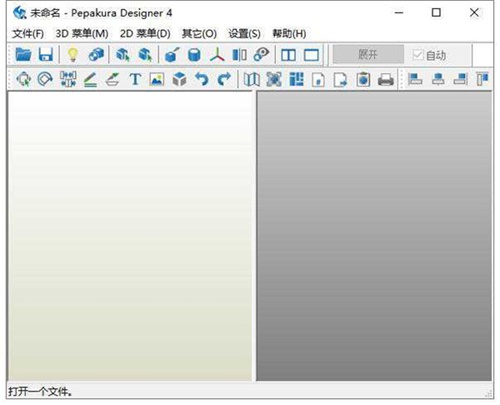Click the open book/fold lines icon

point(252,80)
